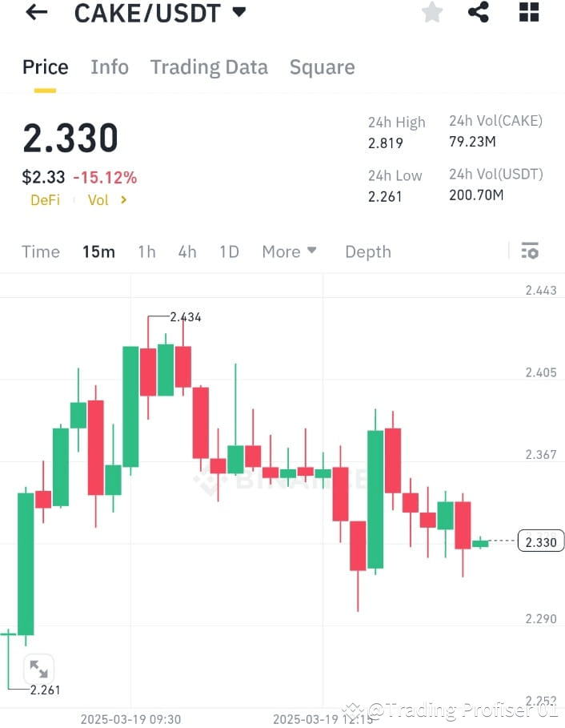Select the Price tab header
The height and width of the screenshot is (728, 565).
45,67
